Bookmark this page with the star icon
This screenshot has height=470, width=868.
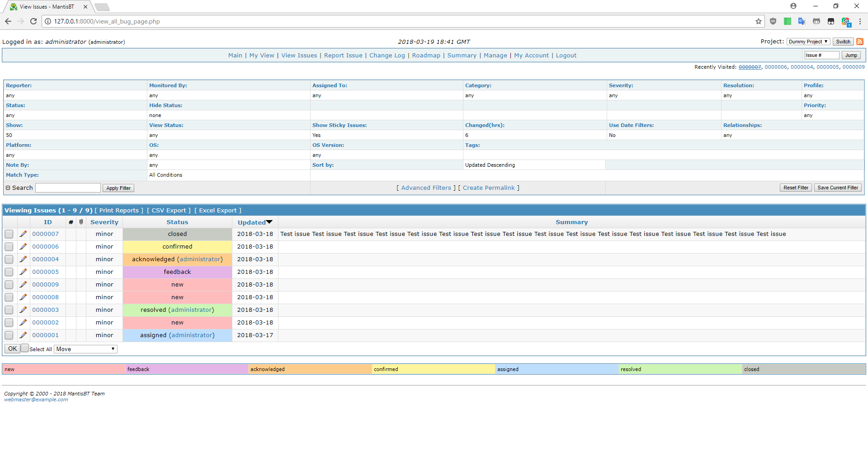tap(758, 21)
